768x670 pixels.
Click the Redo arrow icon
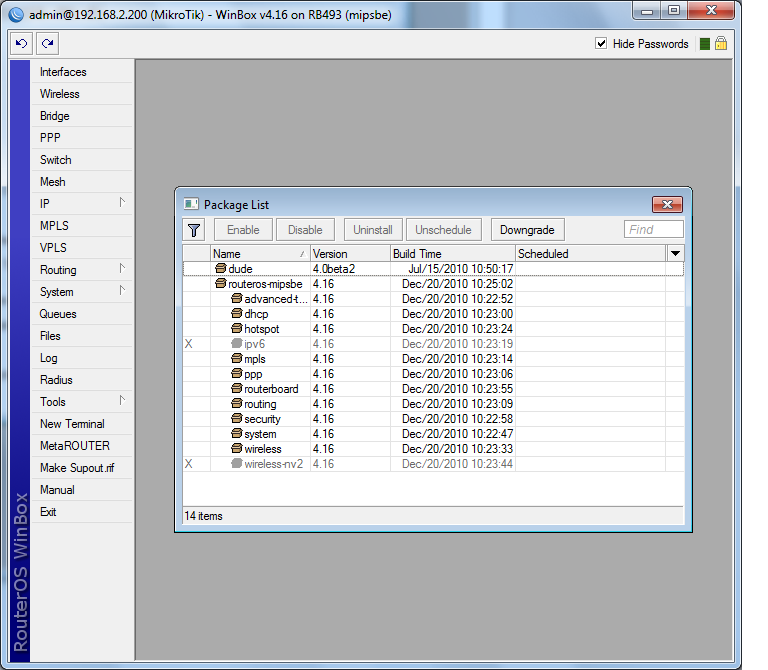click(x=48, y=44)
